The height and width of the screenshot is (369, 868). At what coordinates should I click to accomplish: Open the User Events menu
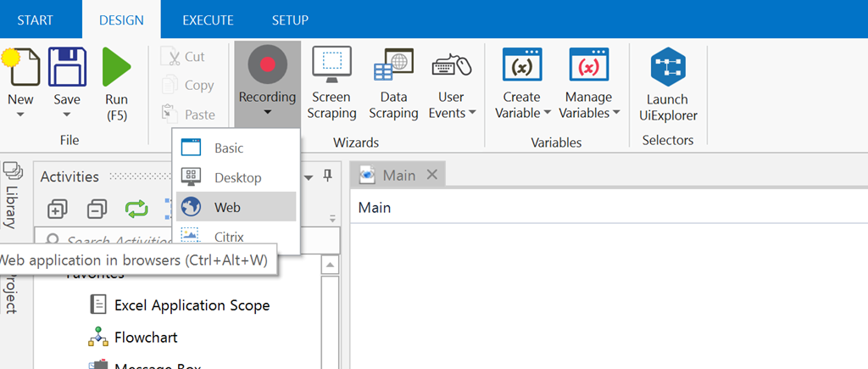(452, 83)
